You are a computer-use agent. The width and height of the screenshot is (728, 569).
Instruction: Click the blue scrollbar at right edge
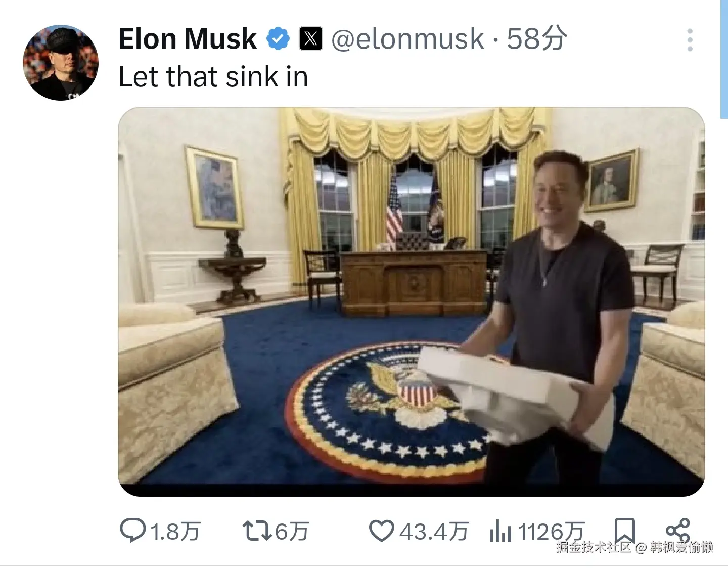724,60
